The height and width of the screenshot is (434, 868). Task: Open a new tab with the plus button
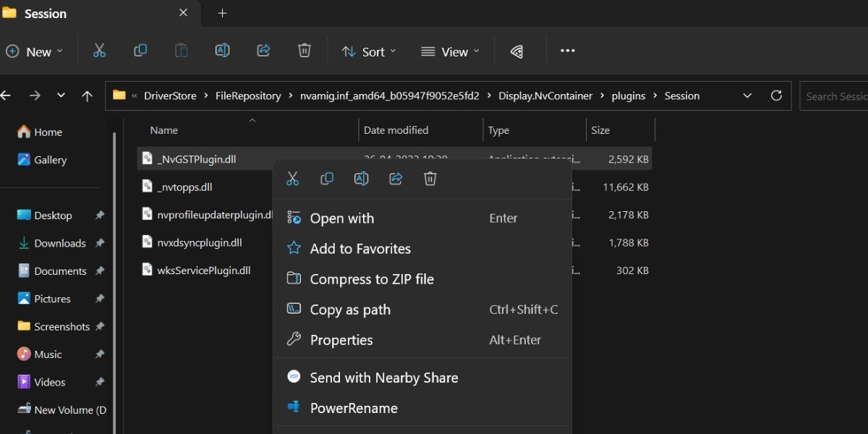tap(222, 13)
